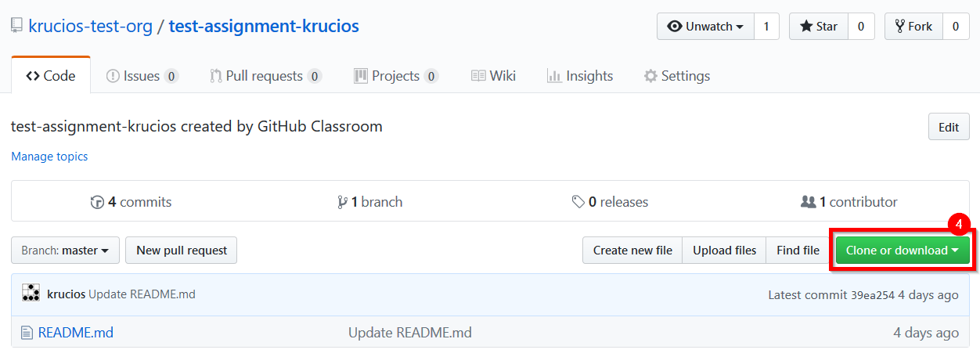This screenshot has width=980, height=357.
Task: Click the contributors people icon
Action: coord(809,202)
